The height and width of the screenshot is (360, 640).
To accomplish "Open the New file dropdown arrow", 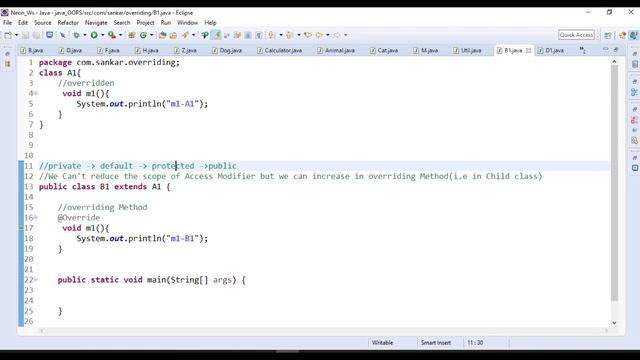I will (16, 35).
